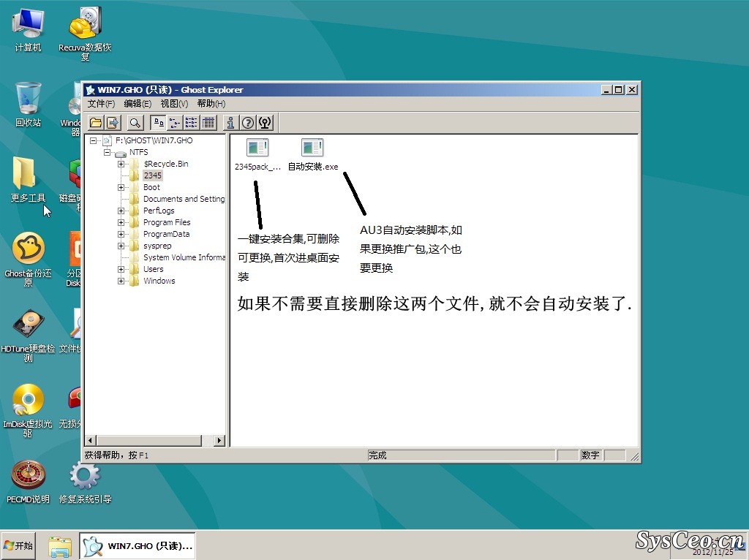Screen dimensions: 749x560
Task: Click the Open image file toolbar icon
Action: pos(96,123)
